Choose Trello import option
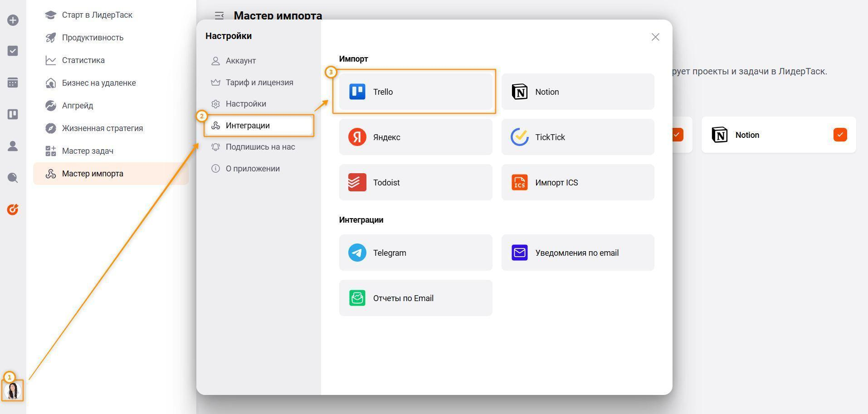The image size is (868, 414). [415, 92]
